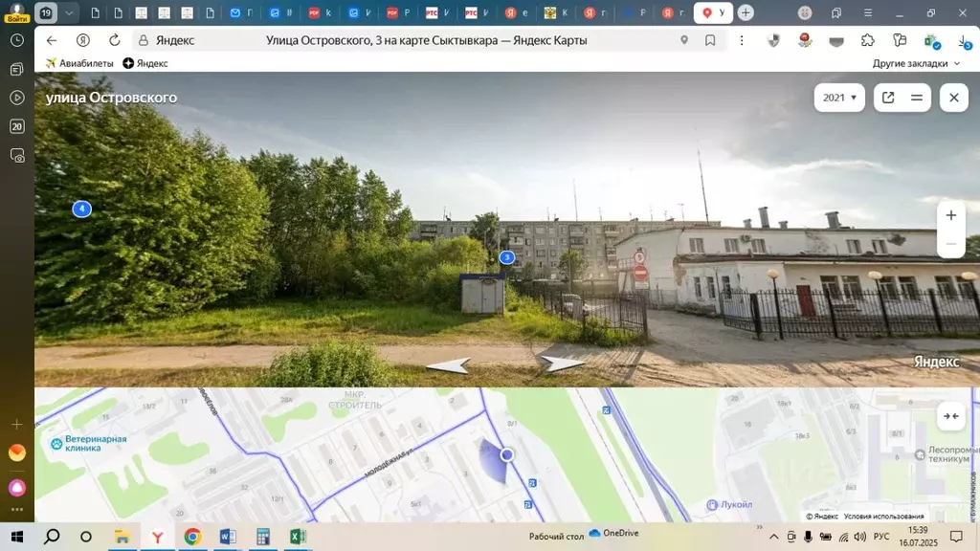Select Ветеринарная клиника on the map
Screen dimensions: 980x551
click(89, 444)
